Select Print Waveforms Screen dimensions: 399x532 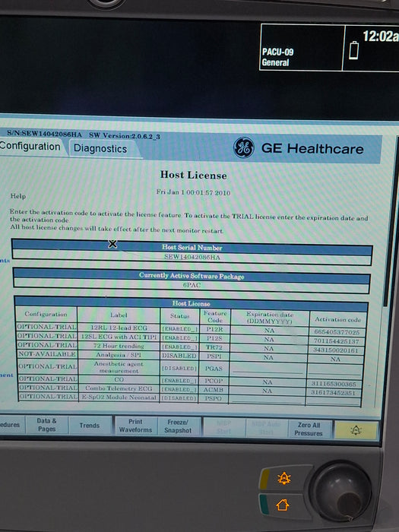[136, 426]
